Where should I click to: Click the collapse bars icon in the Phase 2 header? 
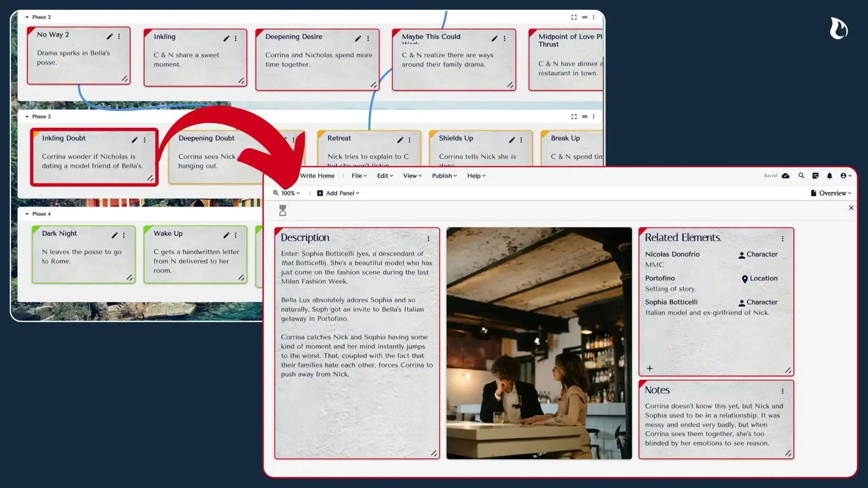coord(585,17)
